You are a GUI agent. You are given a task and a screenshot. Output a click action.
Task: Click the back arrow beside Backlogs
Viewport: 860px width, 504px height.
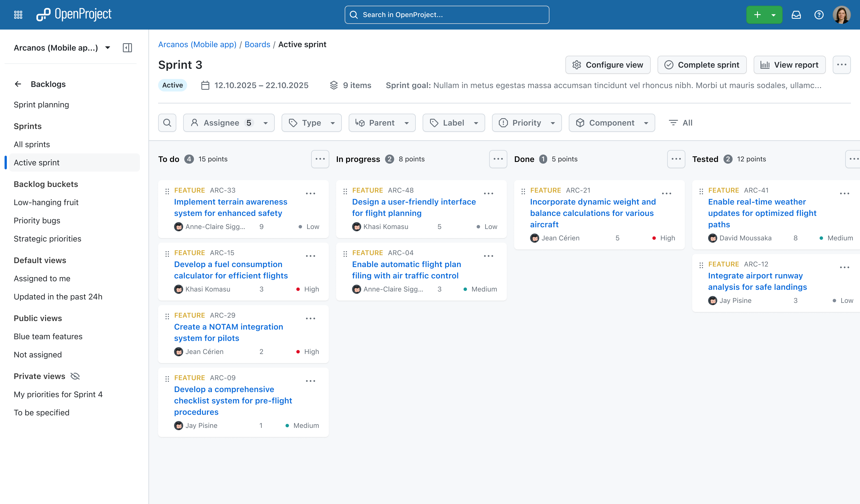coord(18,84)
